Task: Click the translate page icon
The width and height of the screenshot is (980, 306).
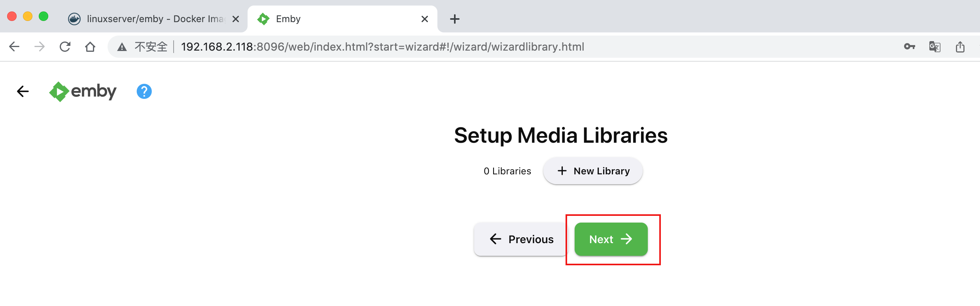Action: click(x=935, y=47)
